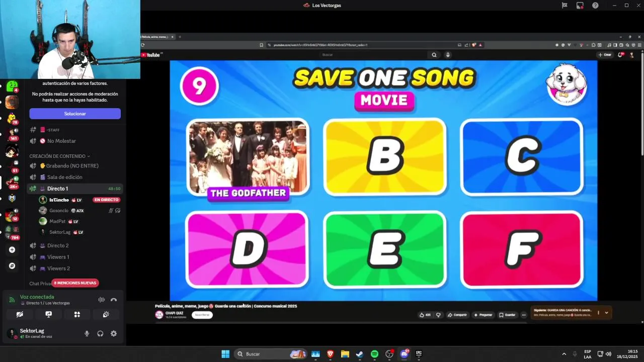This screenshot has height=362, width=644.
Task: Select the Directo 1 voice channel
Action: tap(75, 189)
